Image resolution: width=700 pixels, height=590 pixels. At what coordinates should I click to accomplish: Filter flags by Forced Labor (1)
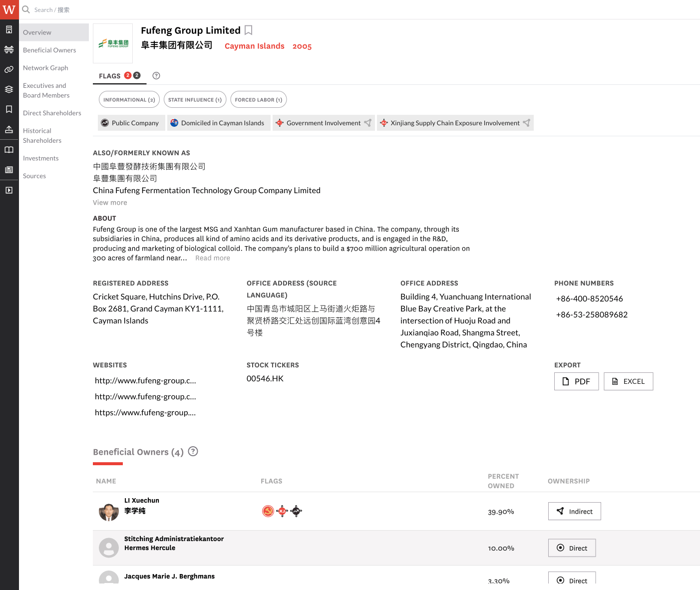click(259, 100)
